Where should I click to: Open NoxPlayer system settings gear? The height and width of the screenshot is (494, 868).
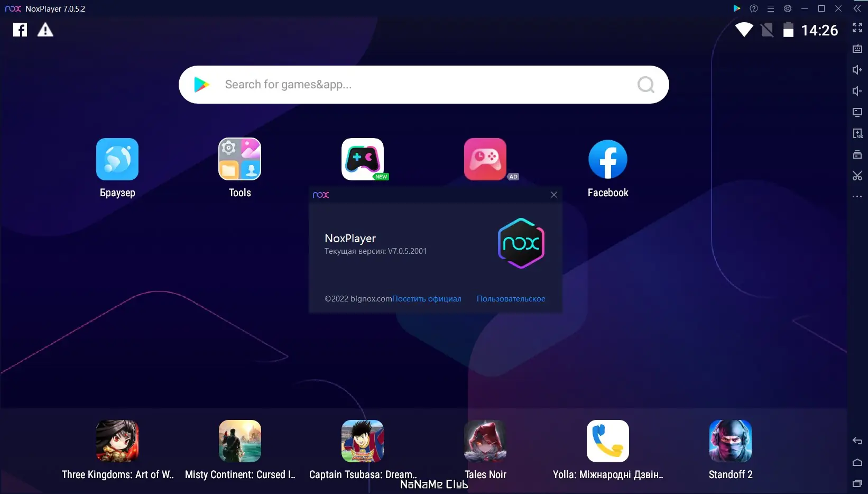pos(788,8)
